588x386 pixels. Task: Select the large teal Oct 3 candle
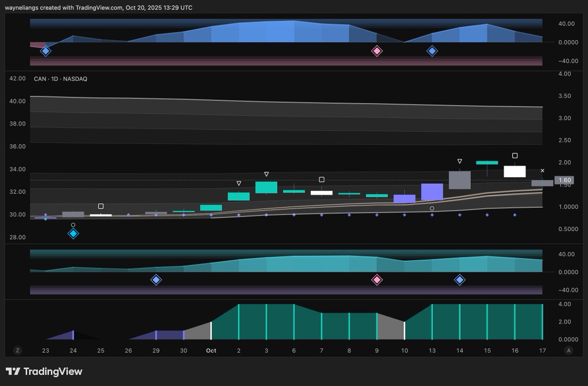pos(267,187)
